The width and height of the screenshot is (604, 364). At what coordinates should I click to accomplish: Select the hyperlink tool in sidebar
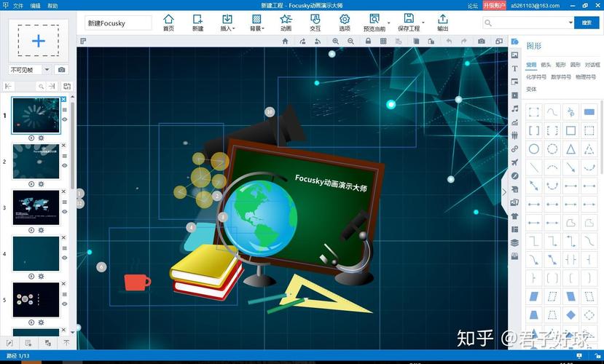[514, 149]
